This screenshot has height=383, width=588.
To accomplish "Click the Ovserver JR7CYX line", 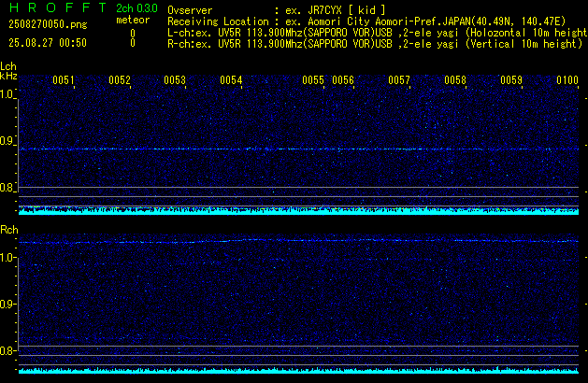I will (x=277, y=10).
